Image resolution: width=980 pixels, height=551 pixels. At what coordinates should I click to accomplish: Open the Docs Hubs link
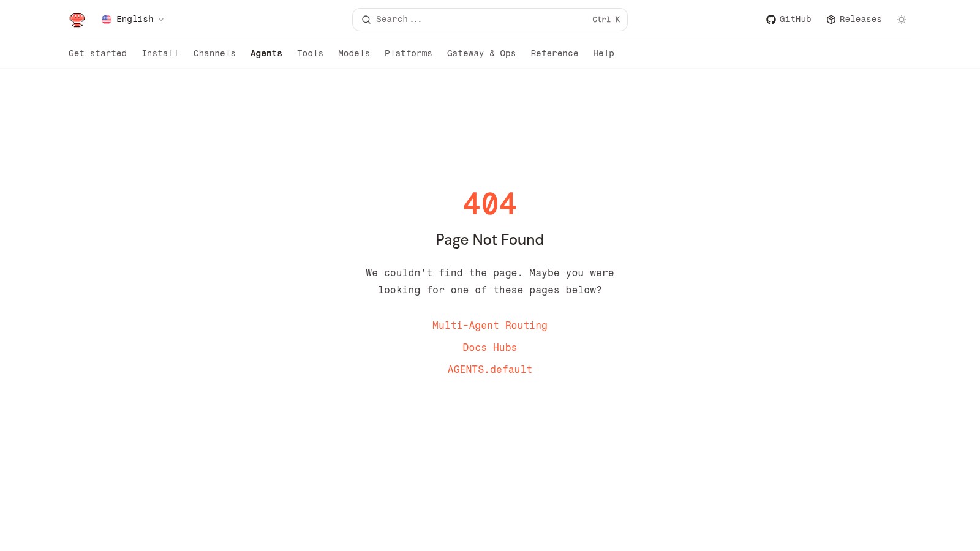(x=490, y=348)
